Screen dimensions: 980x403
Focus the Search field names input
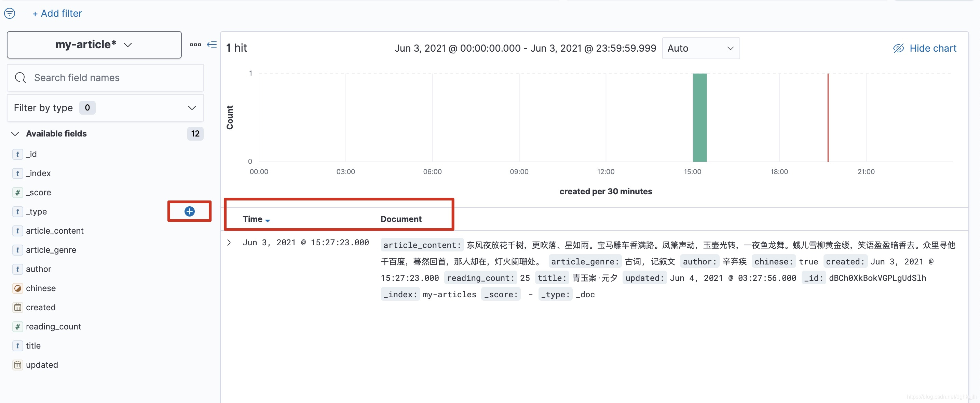coord(105,78)
